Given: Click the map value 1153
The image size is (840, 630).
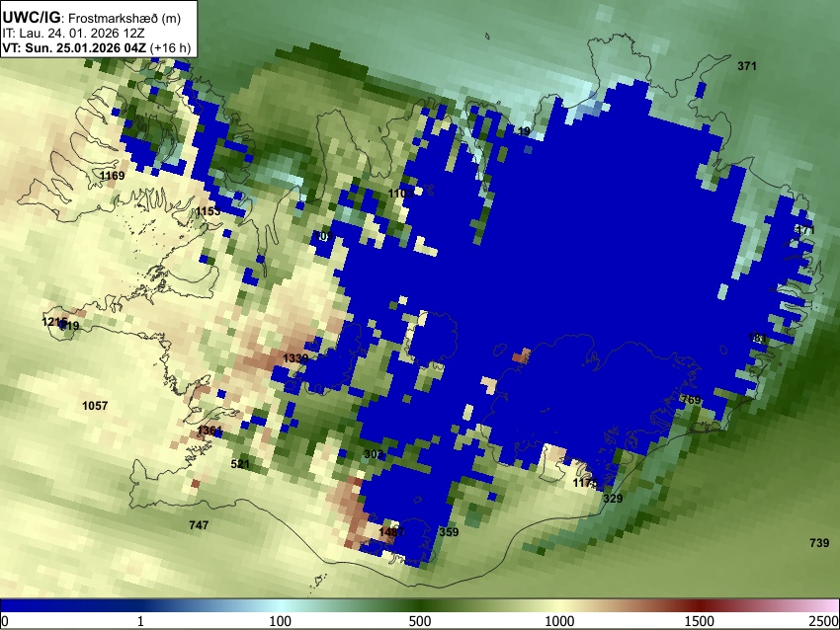Looking at the screenshot, I should [208, 211].
